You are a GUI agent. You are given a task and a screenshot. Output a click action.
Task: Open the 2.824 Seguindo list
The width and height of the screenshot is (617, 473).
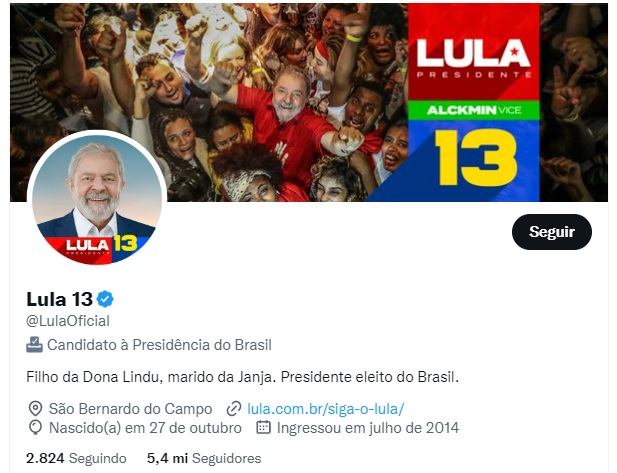[76, 458]
